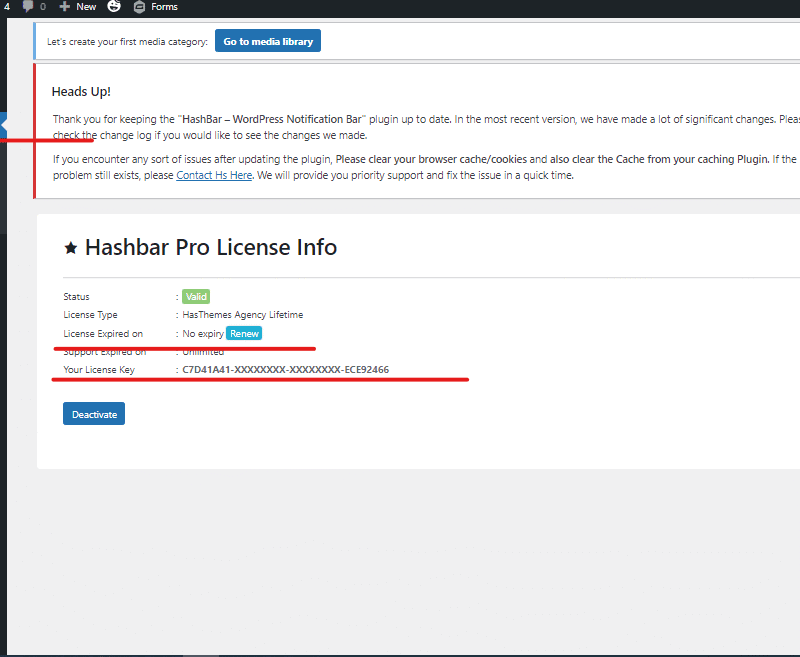Click the "Let's create your first media category:" text
The height and width of the screenshot is (657, 800).
click(x=128, y=42)
